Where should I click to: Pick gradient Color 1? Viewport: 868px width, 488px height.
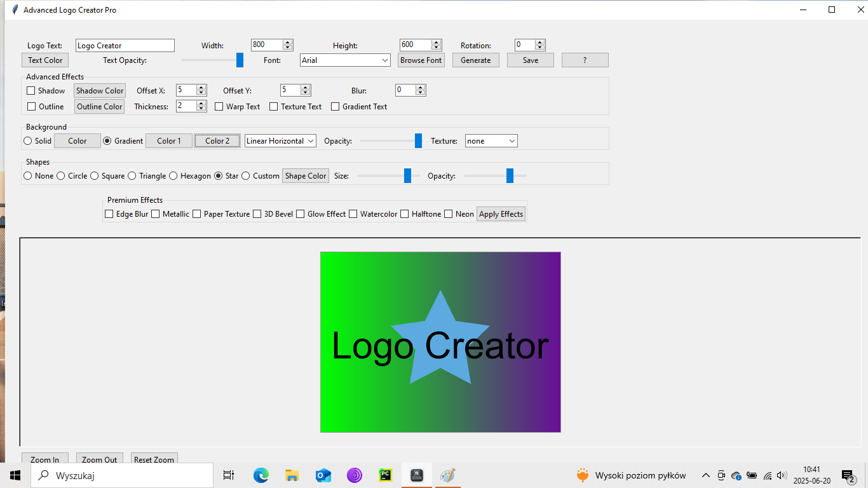(169, 141)
